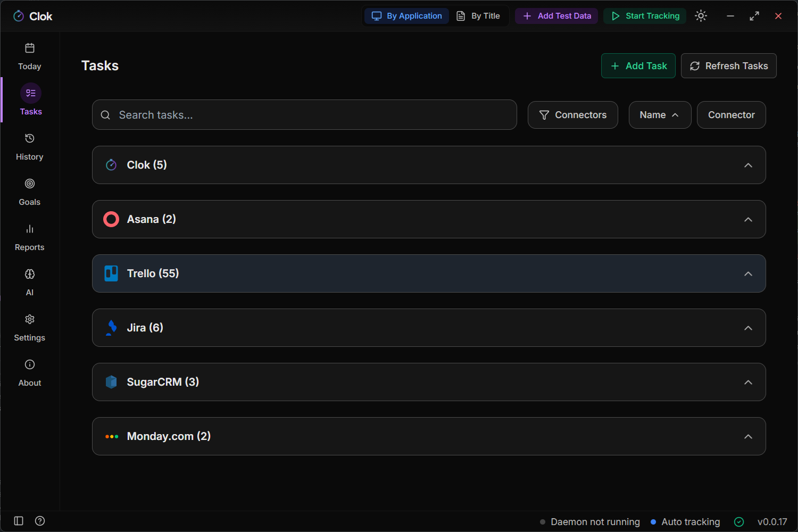Click the Trello (55) group title
This screenshot has width=798, height=532.
(153, 273)
